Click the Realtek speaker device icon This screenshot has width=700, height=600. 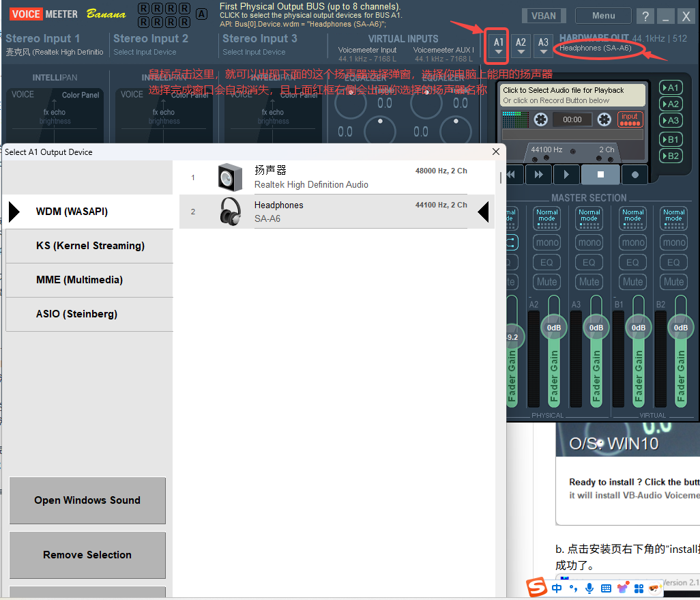(230, 177)
